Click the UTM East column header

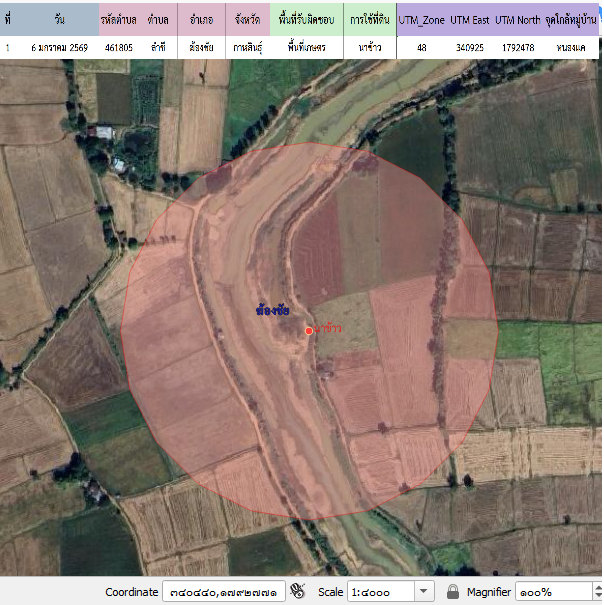click(472, 20)
